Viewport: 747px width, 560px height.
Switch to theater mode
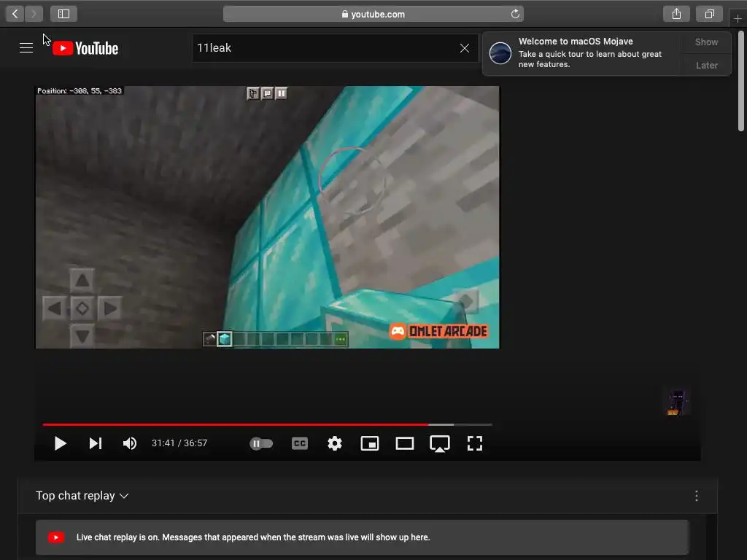[404, 443]
